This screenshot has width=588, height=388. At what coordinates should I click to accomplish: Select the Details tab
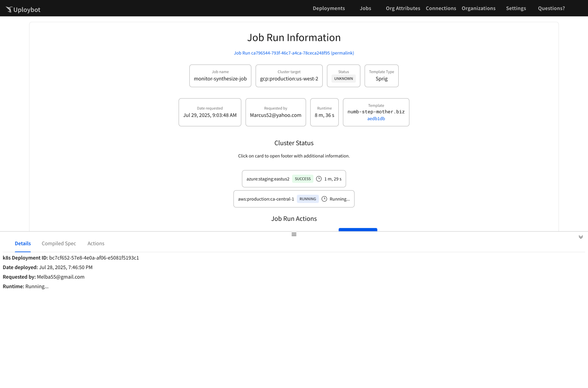[x=23, y=243]
